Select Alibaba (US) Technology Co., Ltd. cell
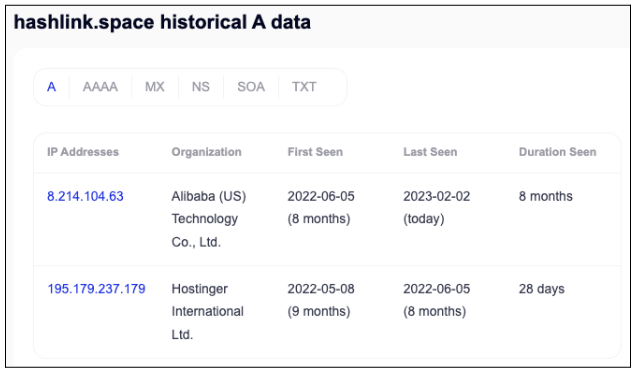637x372 pixels. point(209,219)
